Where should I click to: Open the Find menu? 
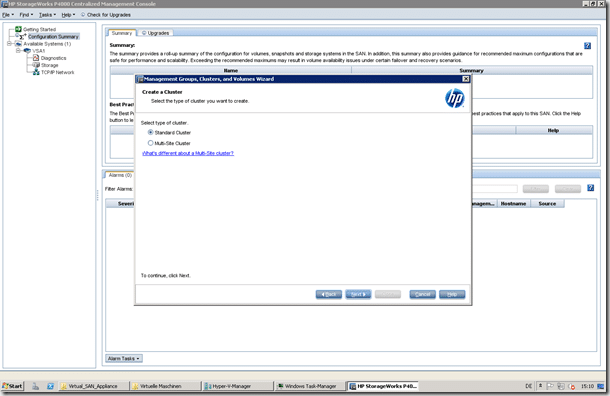[26, 15]
